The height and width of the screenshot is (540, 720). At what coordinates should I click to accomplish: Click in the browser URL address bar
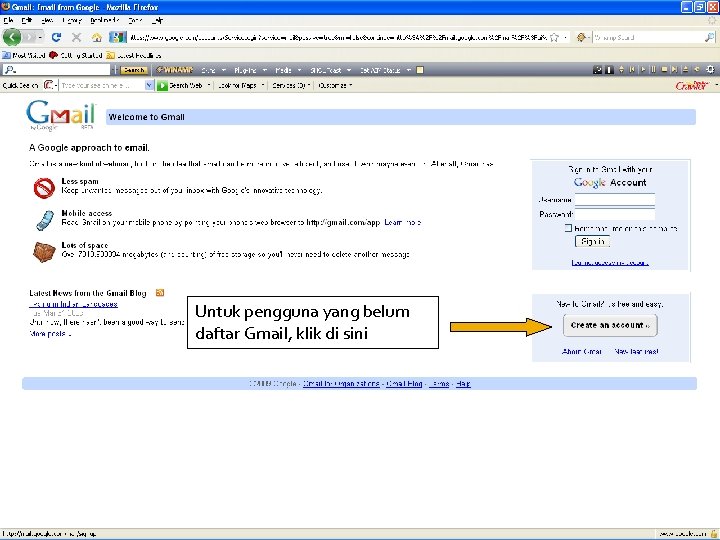pyautogui.click(x=338, y=37)
